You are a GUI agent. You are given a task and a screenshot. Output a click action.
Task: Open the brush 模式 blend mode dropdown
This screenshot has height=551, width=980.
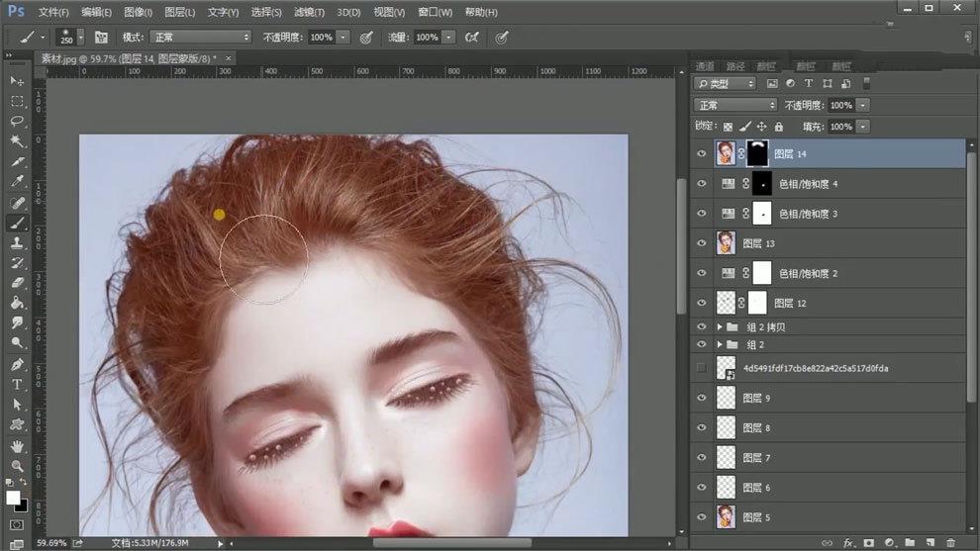pyautogui.click(x=201, y=37)
